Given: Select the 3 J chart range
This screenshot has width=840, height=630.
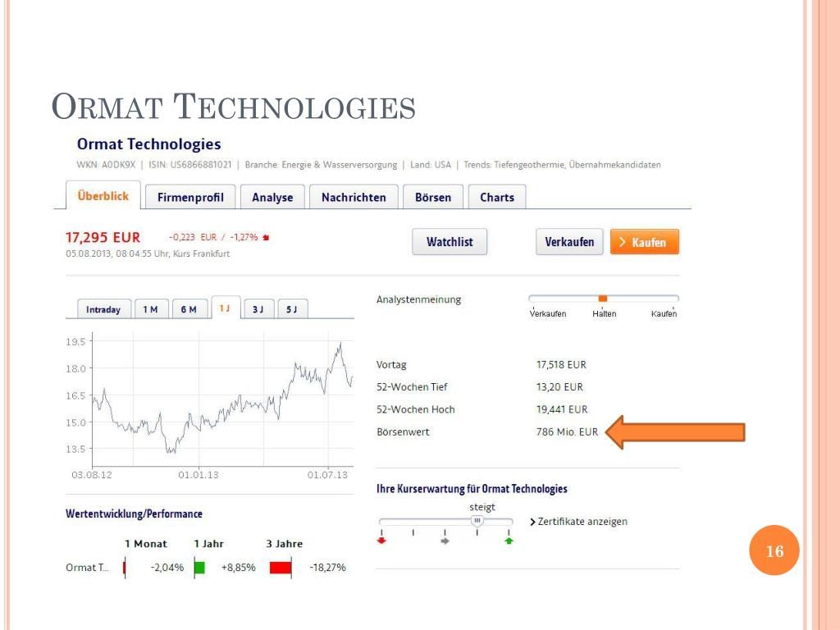Looking at the screenshot, I should [x=258, y=309].
